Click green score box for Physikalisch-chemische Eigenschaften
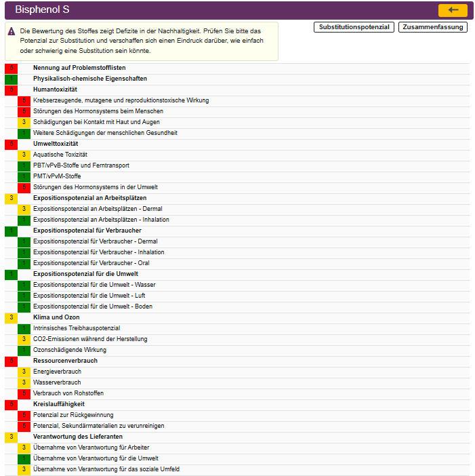This screenshot has height=476, width=475. tap(11, 79)
